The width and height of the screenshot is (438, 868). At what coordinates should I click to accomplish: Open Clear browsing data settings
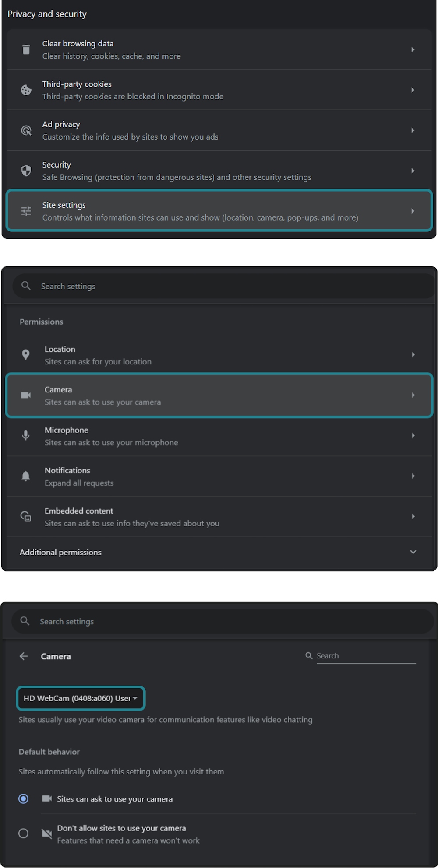click(219, 49)
